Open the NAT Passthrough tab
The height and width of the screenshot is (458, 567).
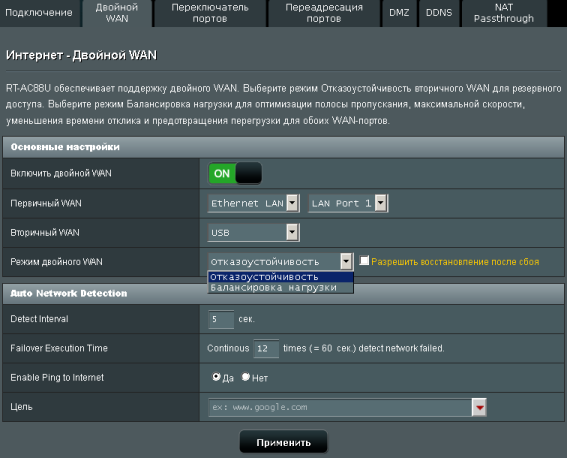click(504, 13)
